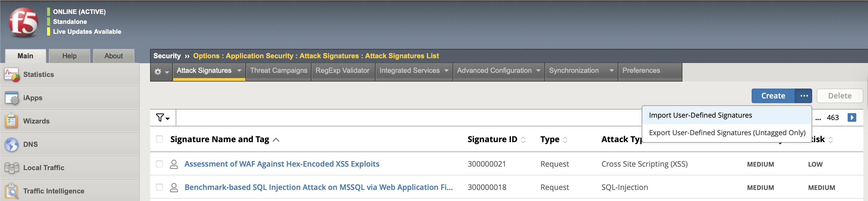Viewport: 868px width, 201px height.
Task: Open Assessment of WAF Against Hex-Encoded XSS link
Action: pos(282,164)
